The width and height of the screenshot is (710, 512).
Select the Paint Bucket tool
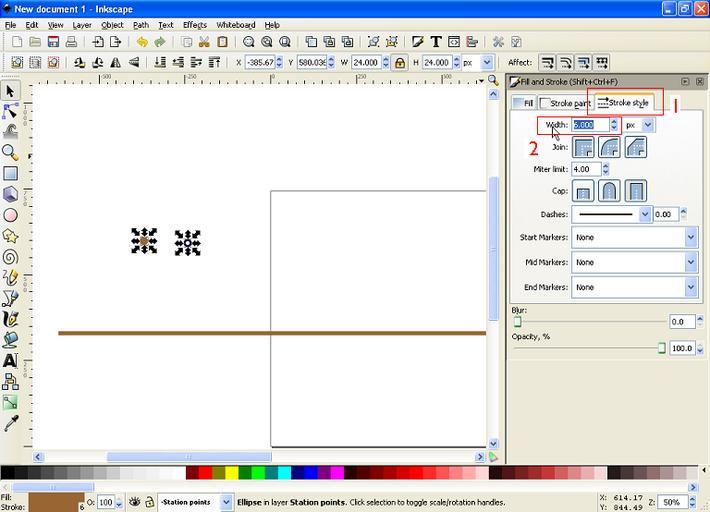click(10, 340)
